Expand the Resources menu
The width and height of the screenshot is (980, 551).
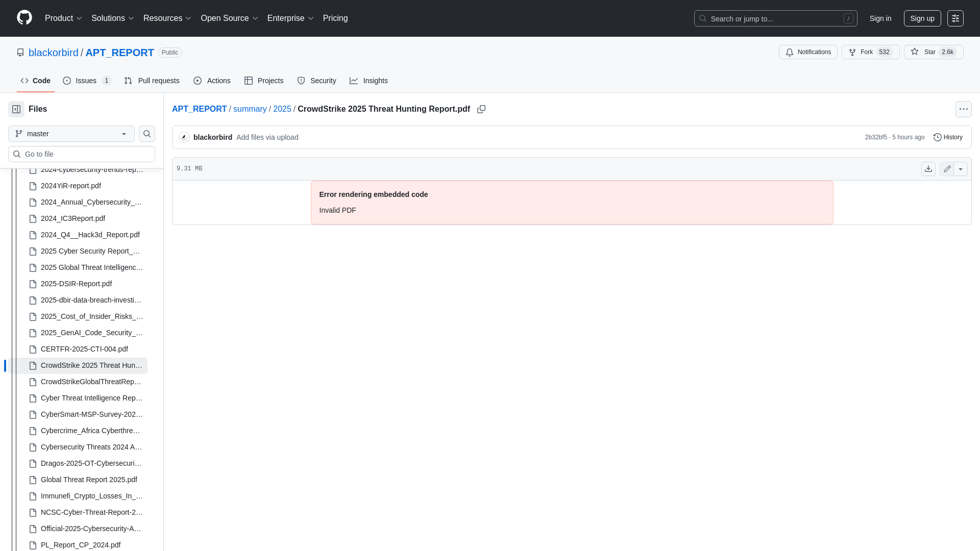167,18
